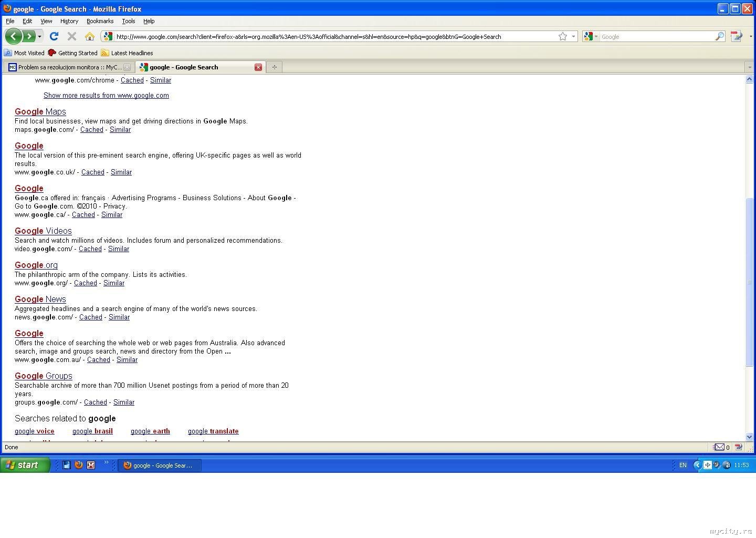This screenshot has height=538, width=756.
Task: Open the Home page button
Action: coord(90,36)
